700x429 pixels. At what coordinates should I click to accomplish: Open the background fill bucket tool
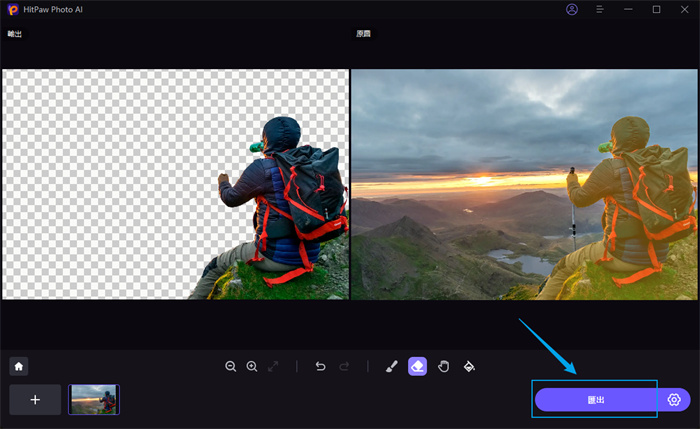pyautogui.click(x=469, y=367)
